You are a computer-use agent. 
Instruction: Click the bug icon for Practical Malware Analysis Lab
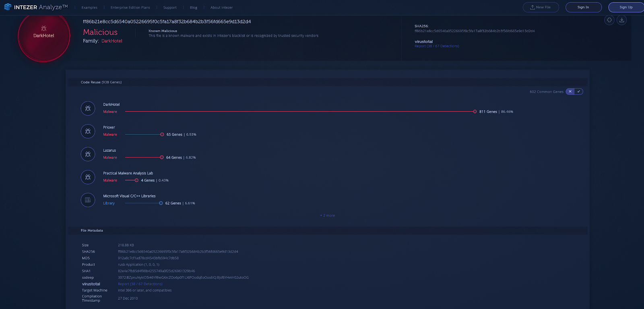click(x=88, y=177)
